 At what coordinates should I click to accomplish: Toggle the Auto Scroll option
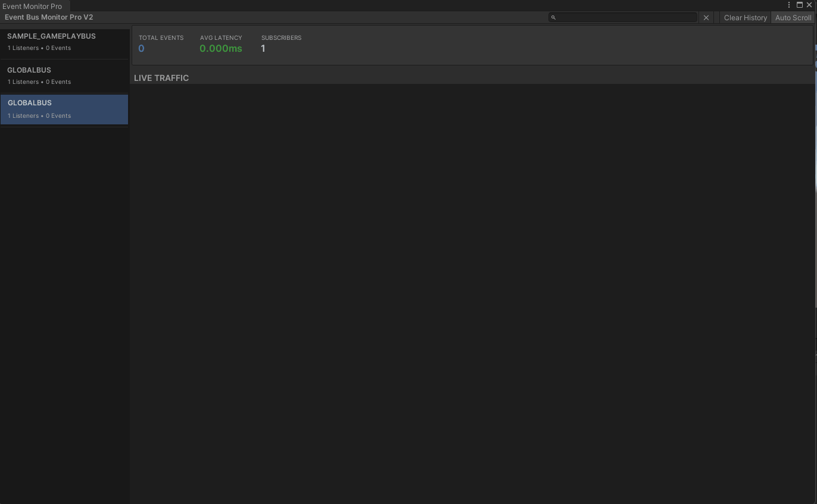(x=793, y=18)
